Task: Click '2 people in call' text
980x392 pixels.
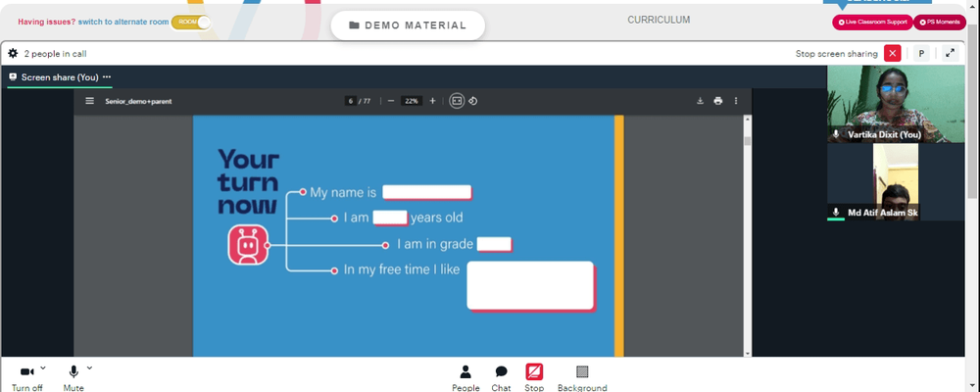Action: pos(56,54)
